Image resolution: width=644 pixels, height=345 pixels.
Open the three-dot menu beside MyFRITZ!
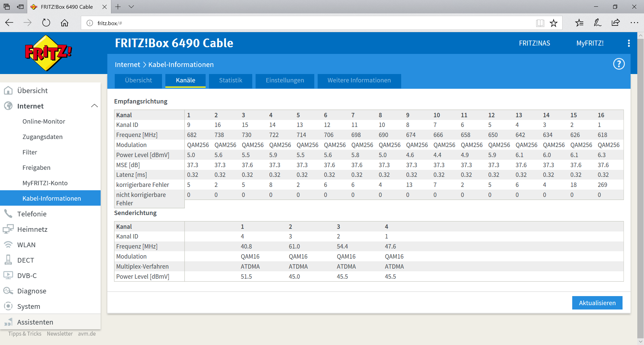pos(629,43)
